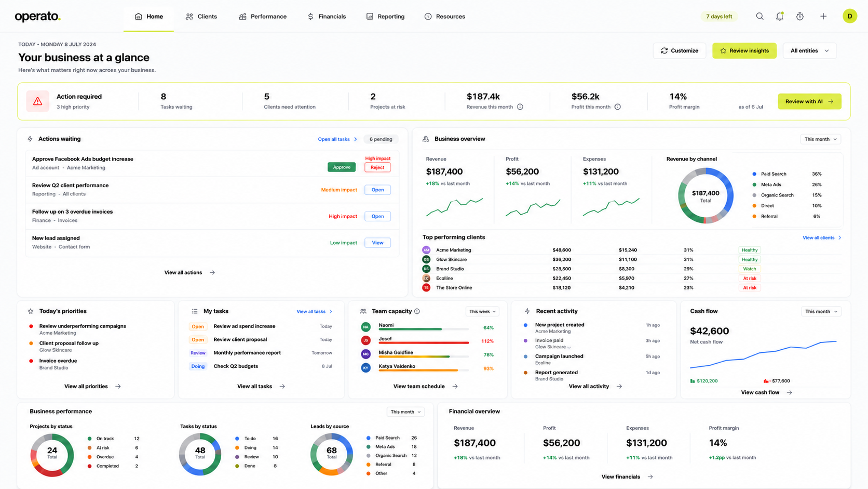Approve the Facebook Ads budget increase

pyautogui.click(x=342, y=167)
